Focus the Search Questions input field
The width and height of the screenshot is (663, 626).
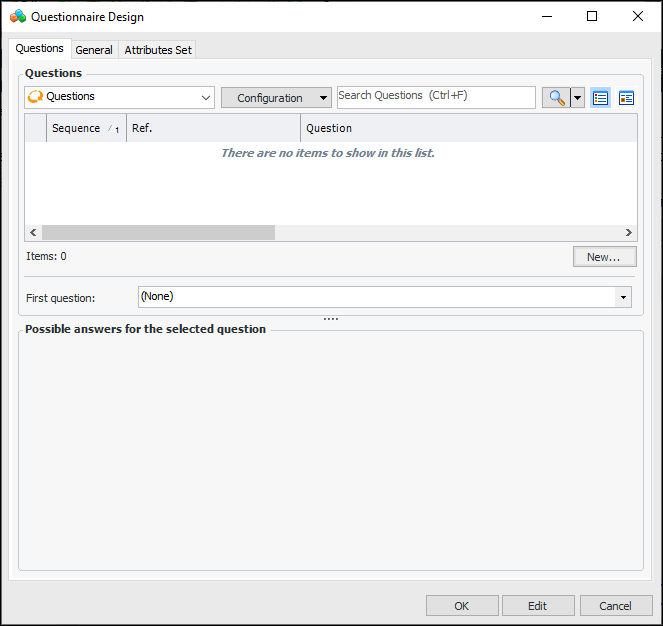point(436,97)
